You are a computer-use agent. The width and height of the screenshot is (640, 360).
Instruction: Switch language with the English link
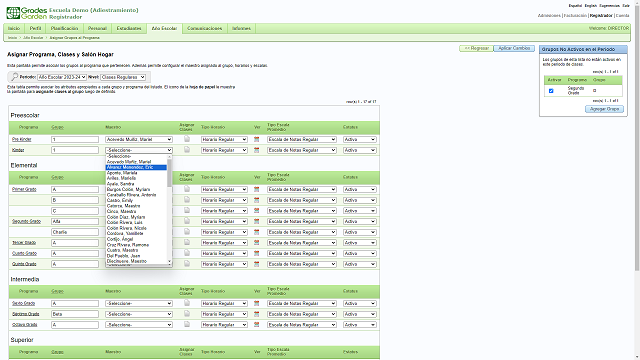click(x=591, y=6)
